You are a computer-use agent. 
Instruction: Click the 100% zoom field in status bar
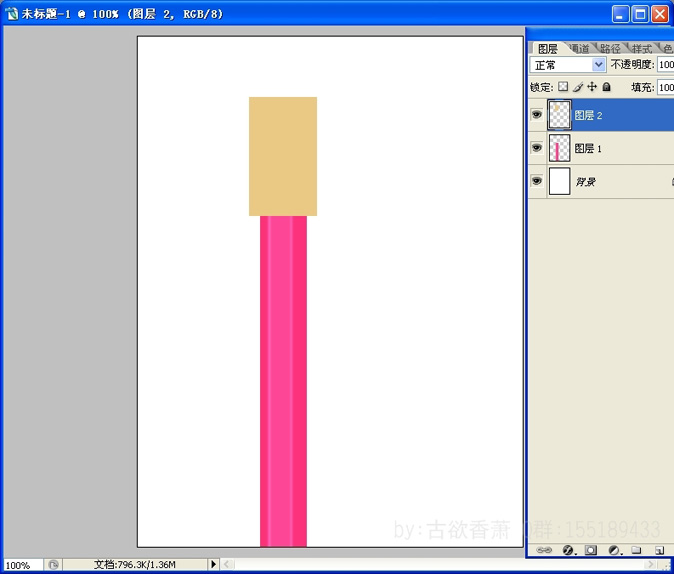pos(23,565)
